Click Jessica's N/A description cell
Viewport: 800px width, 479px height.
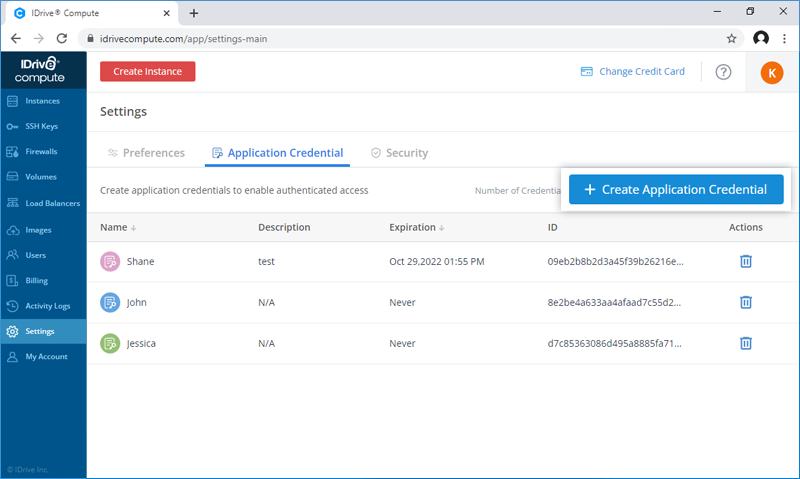[266, 343]
